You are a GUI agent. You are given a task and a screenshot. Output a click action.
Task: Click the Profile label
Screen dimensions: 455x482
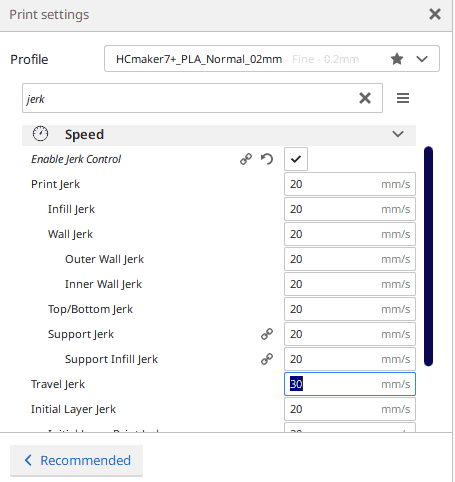point(29,60)
